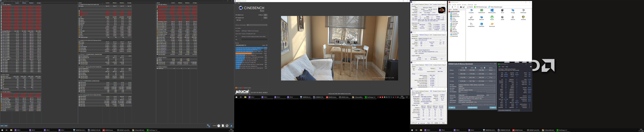The height and width of the screenshot is (132, 644).
Task: Click the HWiNFO settings gear icon
Action: click(x=227, y=126)
